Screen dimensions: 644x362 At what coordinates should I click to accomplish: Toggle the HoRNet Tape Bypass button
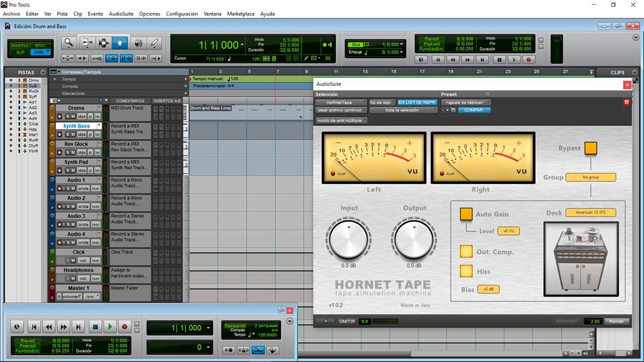click(591, 148)
